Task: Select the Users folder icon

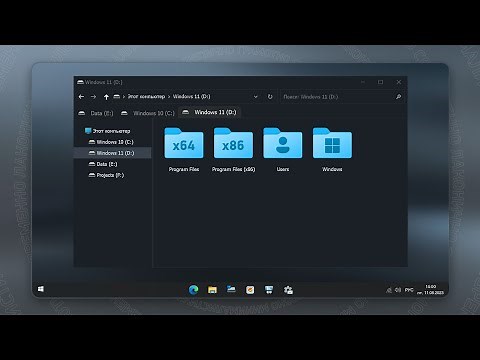Action: click(283, 143)
